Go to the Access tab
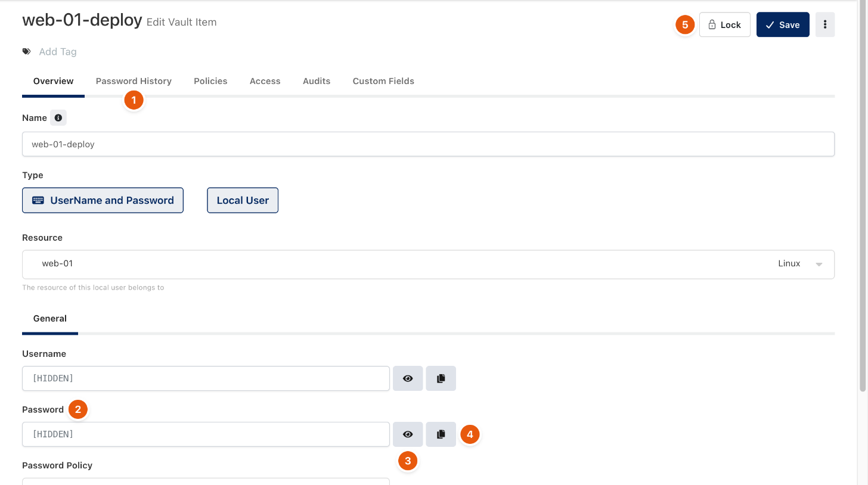The image size is (868, 485). coord(265,81)
